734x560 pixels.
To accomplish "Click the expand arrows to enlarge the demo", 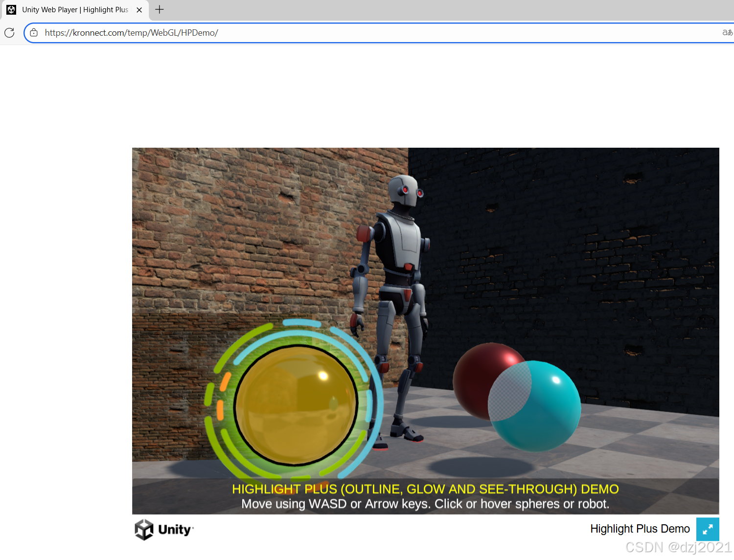I will (x=708, y=529).
